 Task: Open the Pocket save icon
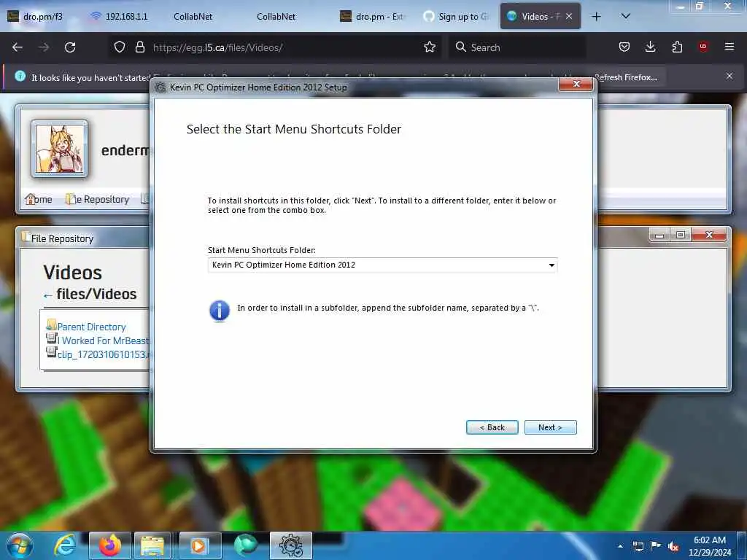624,47
